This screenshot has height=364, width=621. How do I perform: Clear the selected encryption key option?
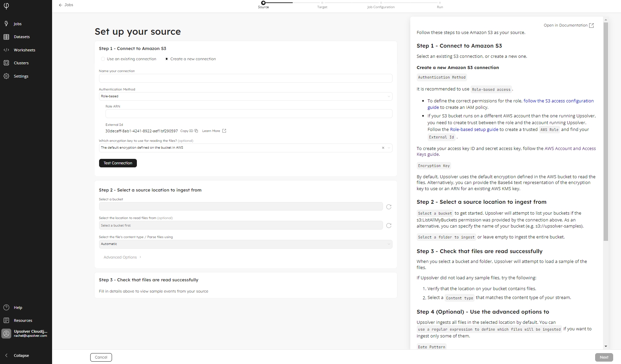383,148
